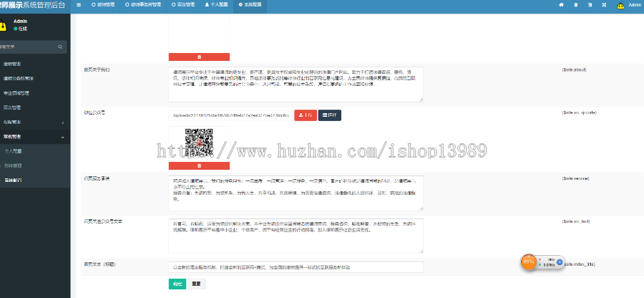Click the Admin avatar in the sidebar
The image size is (644, 298).
tap(2, 26)
